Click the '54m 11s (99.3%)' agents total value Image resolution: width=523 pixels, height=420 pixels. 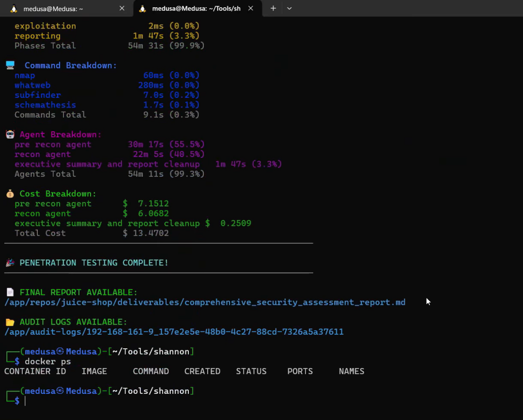166,174
